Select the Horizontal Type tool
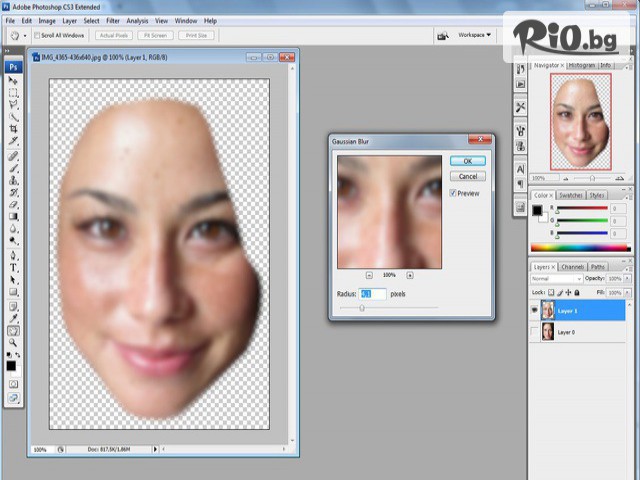Image resolution: width=640 pixels, height=480 pixels. tap(13, 268)
